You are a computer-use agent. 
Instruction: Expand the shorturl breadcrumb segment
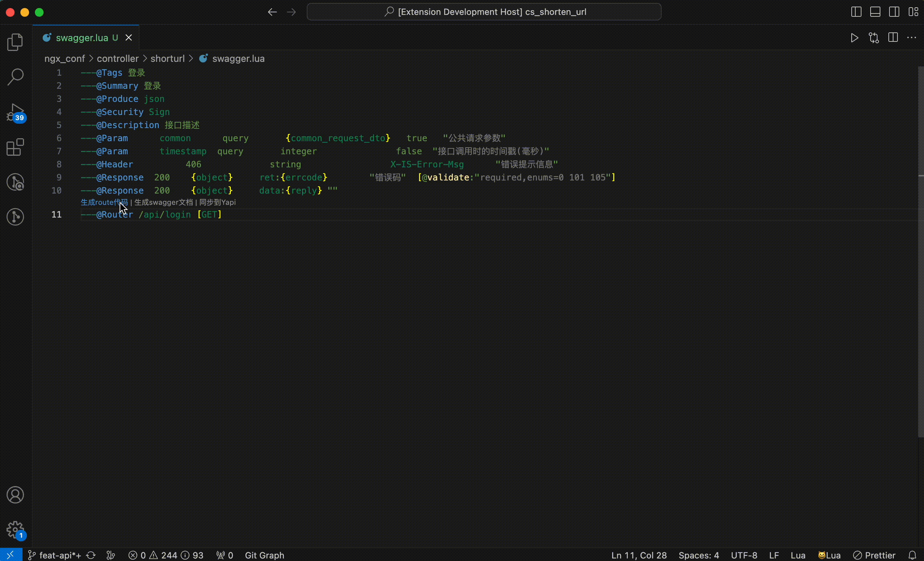(167, 59)
